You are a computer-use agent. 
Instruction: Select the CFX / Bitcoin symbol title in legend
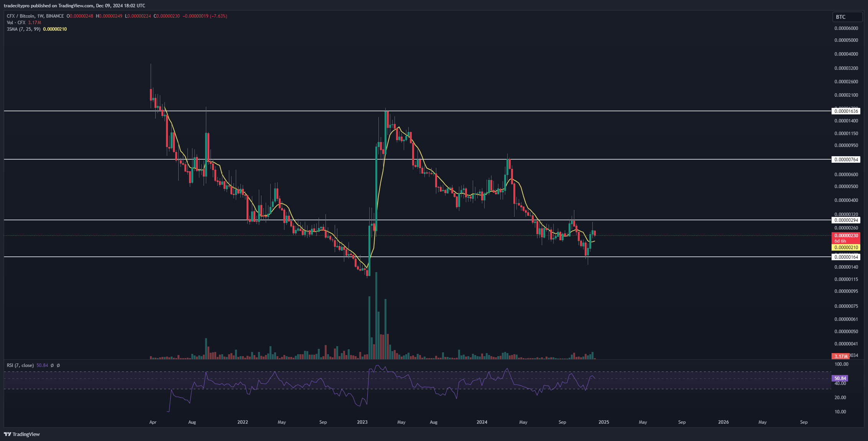[x=35, y=16]
